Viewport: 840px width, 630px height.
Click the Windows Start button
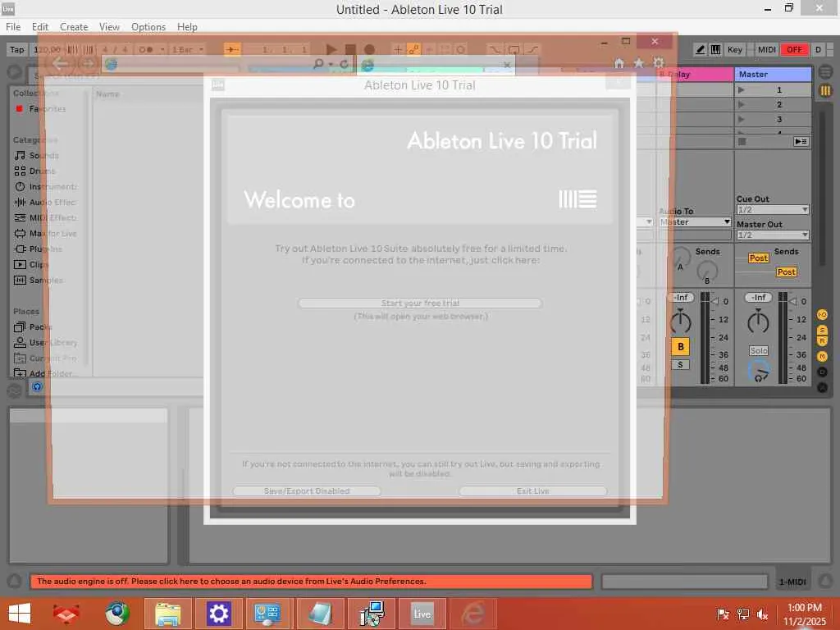20,614
